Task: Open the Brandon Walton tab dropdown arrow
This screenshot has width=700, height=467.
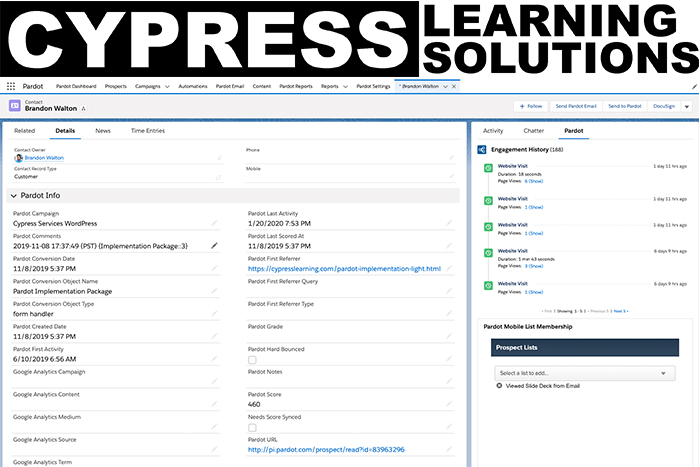Action: click(x=445, y=87)
